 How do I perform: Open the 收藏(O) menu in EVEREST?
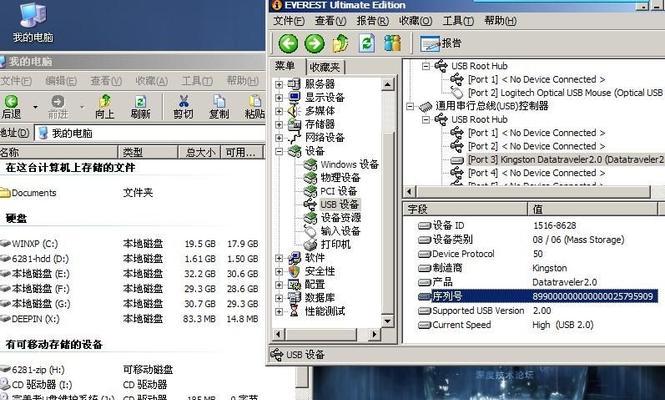[415, 21]
